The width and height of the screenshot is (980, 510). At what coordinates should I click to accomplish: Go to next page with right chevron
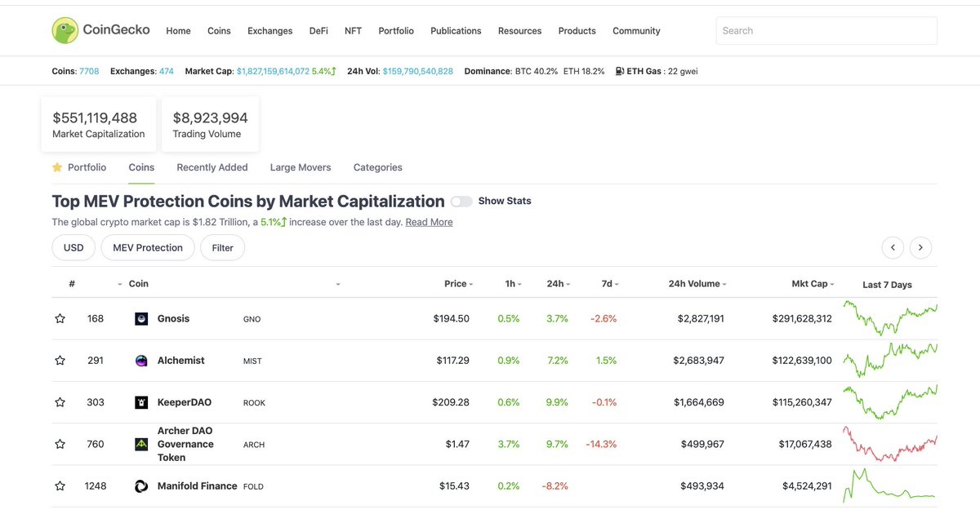coord(920,247)
